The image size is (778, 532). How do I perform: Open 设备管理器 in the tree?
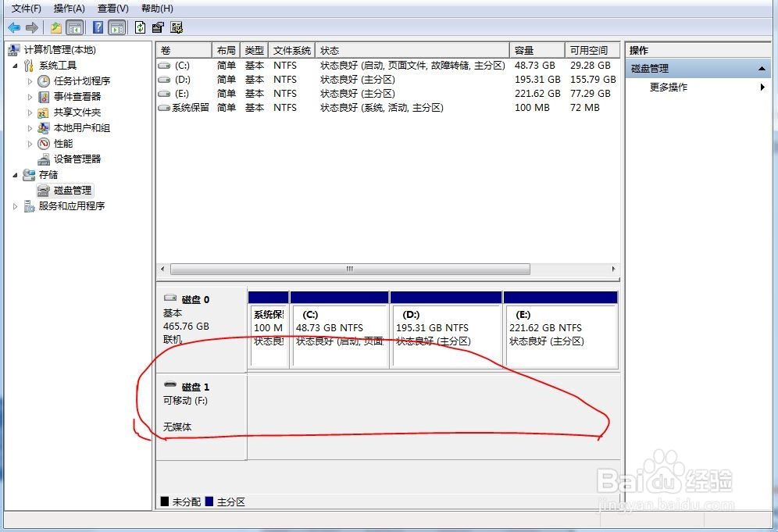pos(77,159)
